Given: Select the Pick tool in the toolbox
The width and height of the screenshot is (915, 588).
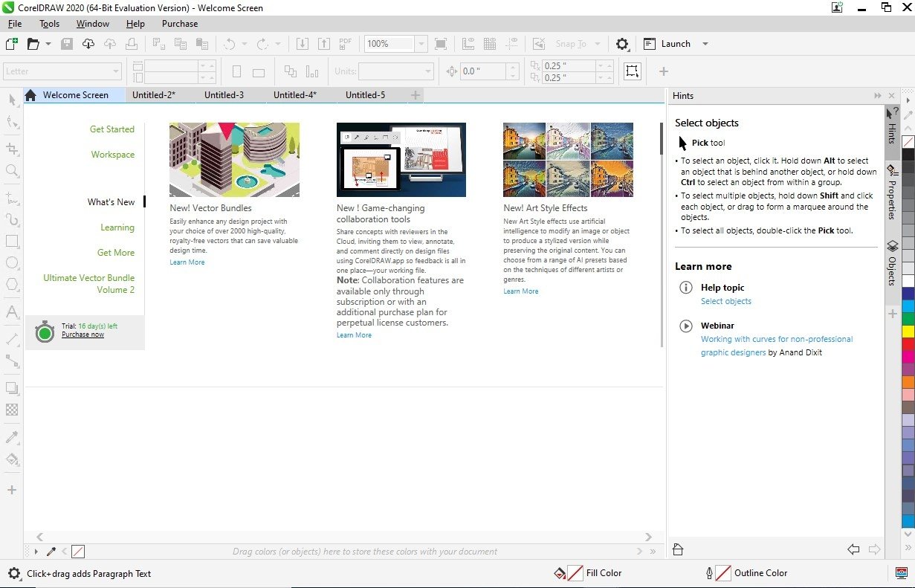Looking at the screenshot, I should click(12, 100).
